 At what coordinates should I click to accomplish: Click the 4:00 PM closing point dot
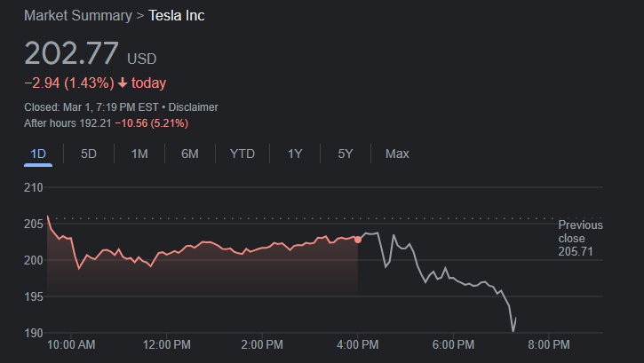(x=358, y=239)
